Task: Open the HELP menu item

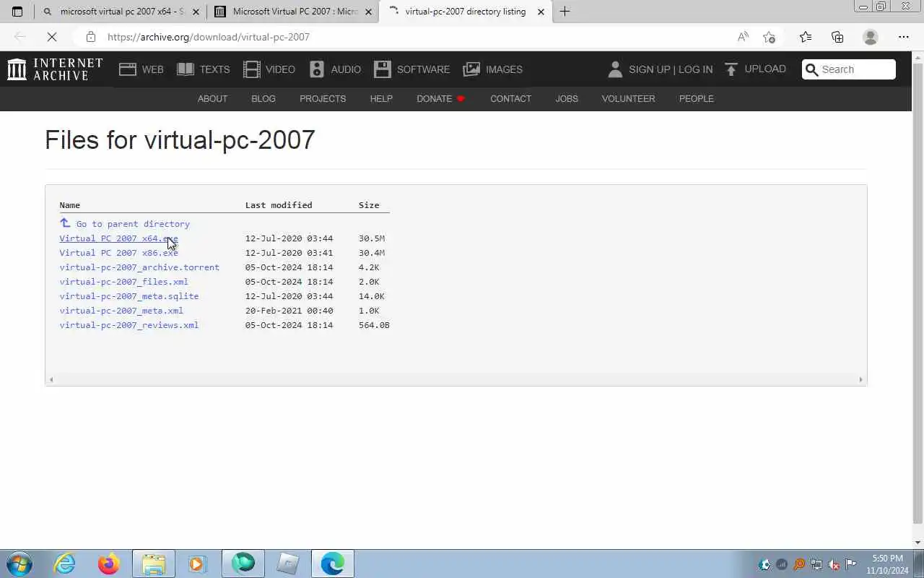Action: (x=381, y=99)
